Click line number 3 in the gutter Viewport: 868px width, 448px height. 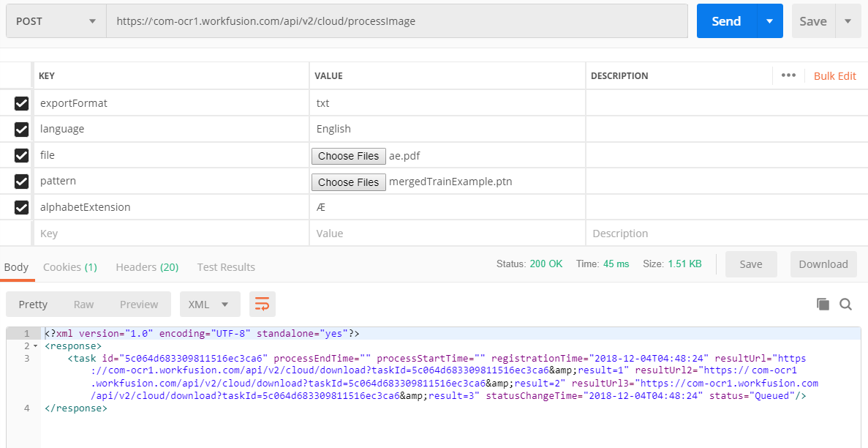(27, 358)
